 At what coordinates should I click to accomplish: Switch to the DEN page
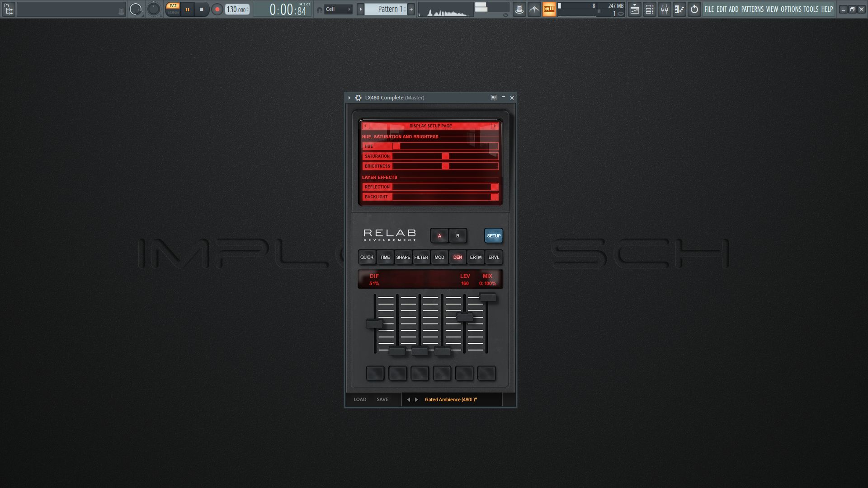pyautogui.click(x=458, y=258)
